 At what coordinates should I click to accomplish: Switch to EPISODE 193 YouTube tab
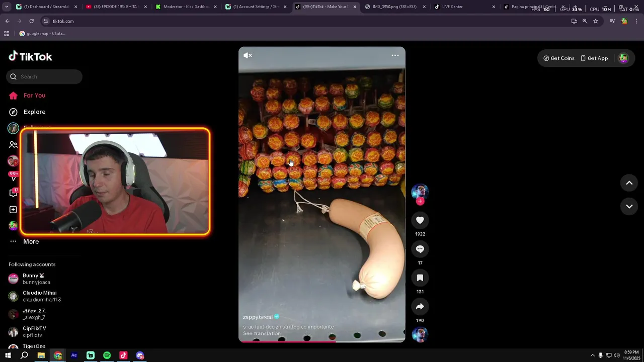tap(115, 7)
